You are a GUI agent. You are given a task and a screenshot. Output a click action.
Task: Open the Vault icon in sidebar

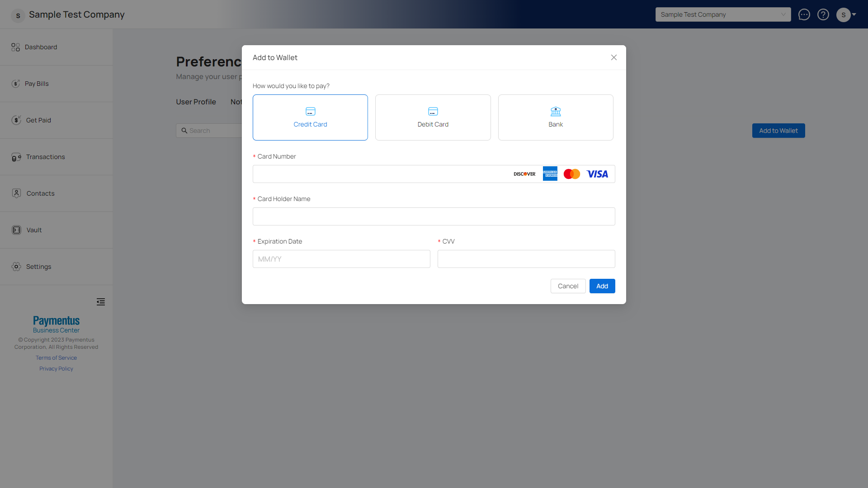coord(16,230)
